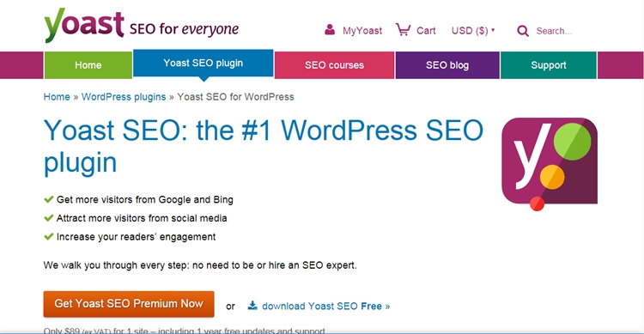Focus the Search input field
This screenshot has height=334, width=644.
[x=554, y=31]
